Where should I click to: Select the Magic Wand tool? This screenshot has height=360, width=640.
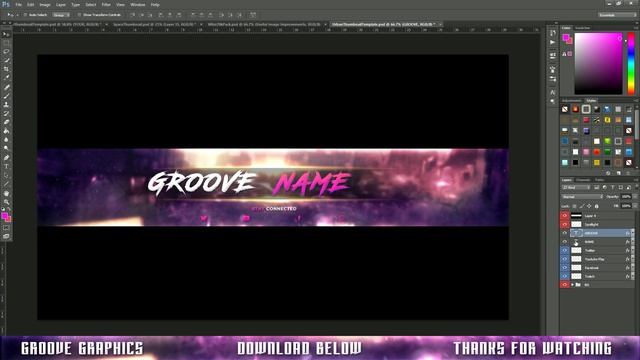pyautogui.click(x=6, y=60)
